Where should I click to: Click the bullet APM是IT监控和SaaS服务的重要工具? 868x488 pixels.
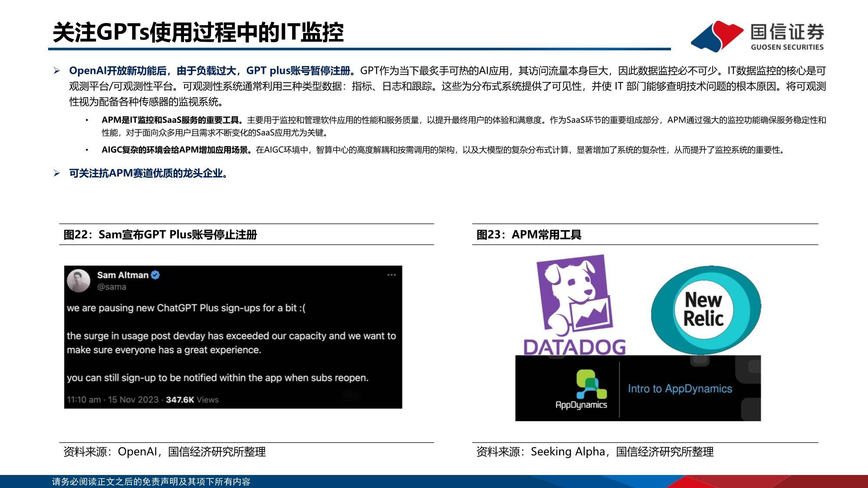[464, 126]
